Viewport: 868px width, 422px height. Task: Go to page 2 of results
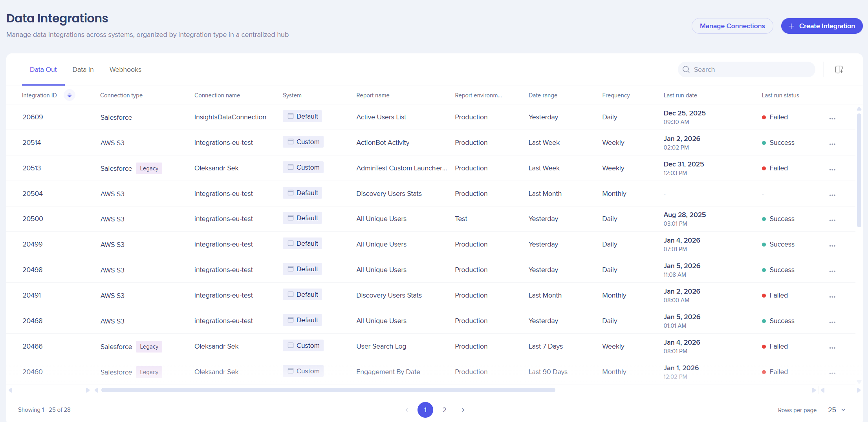coord(444,410)
